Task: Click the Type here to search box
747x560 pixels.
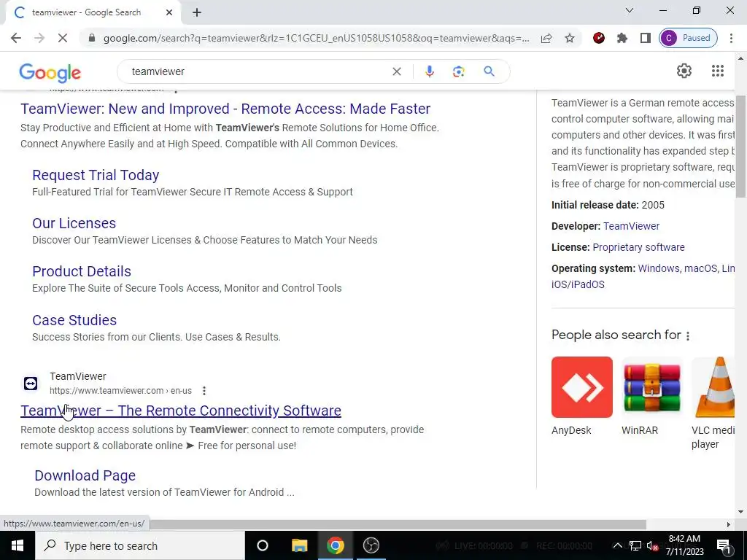Action: [139, 545]
